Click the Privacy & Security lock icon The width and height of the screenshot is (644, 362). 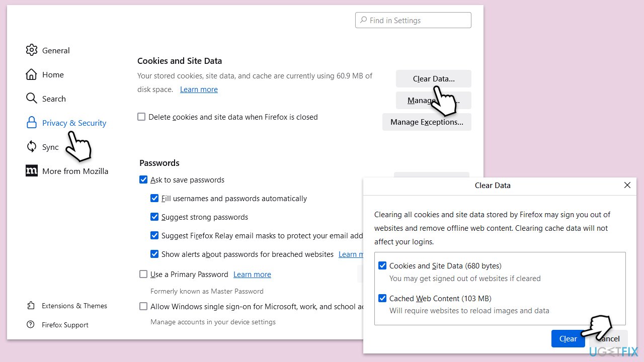coord(32,123)
